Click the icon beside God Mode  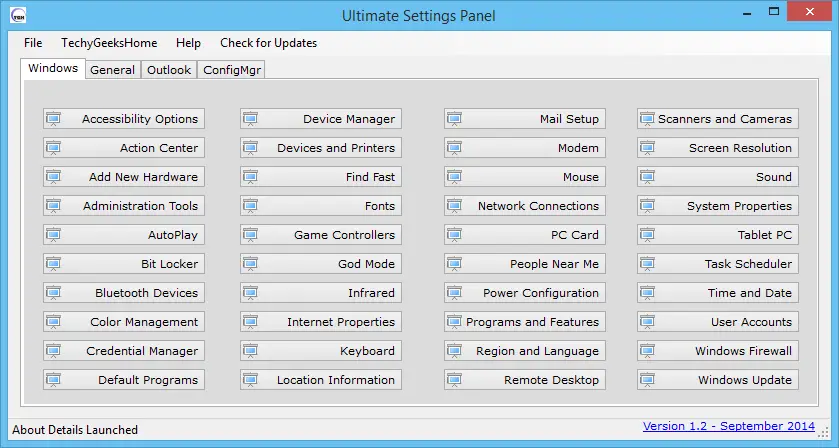(x=250, y=263)
